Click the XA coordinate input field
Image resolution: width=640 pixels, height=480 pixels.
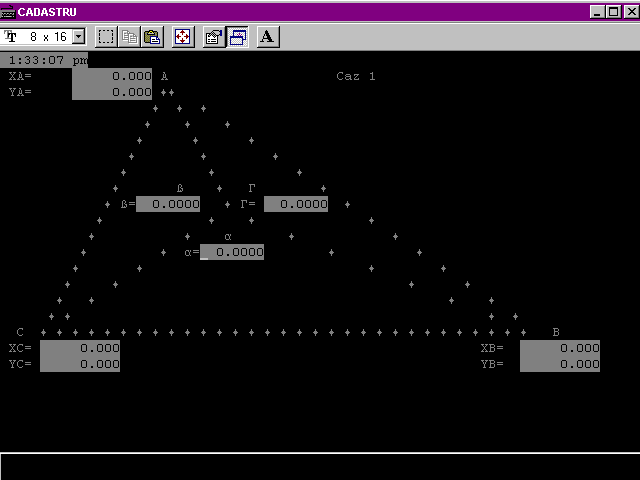pyautogui.click(x=112, y=76)
